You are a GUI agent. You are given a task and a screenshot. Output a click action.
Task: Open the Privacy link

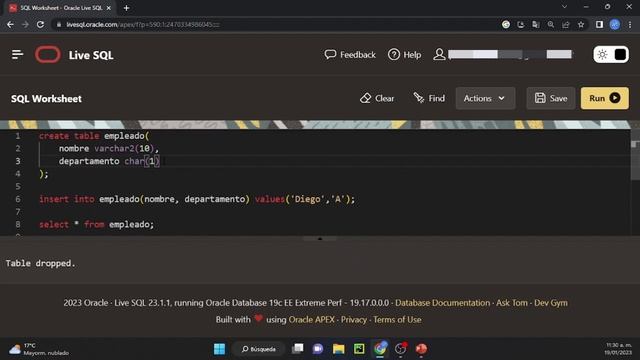(354, 320)
